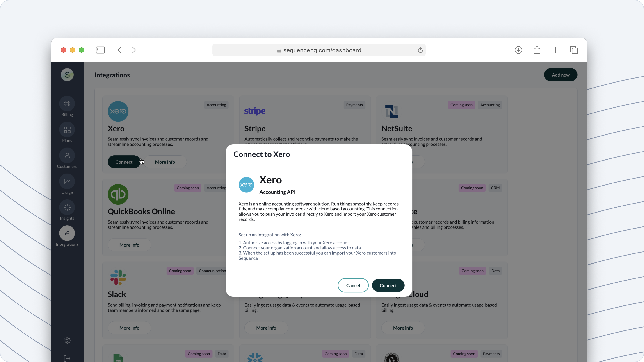
Task: Open the Insights sidebar icon
Action: 67,207
